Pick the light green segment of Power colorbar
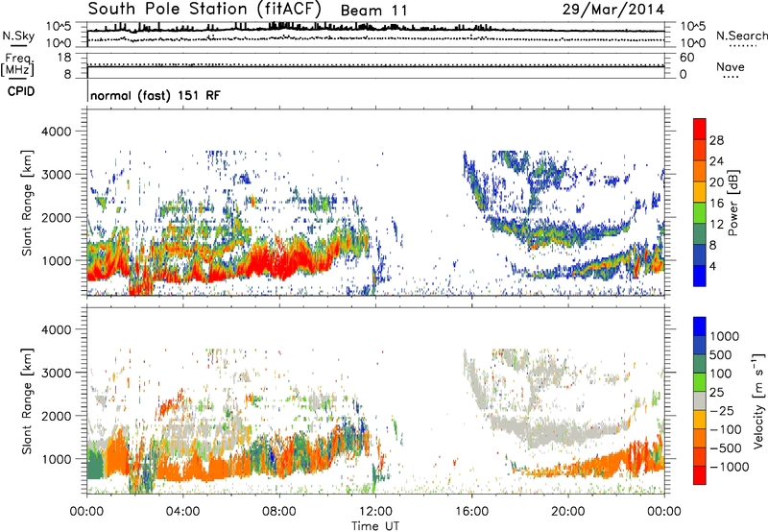This screenshot has width=768, height=532. coord(700,213)
